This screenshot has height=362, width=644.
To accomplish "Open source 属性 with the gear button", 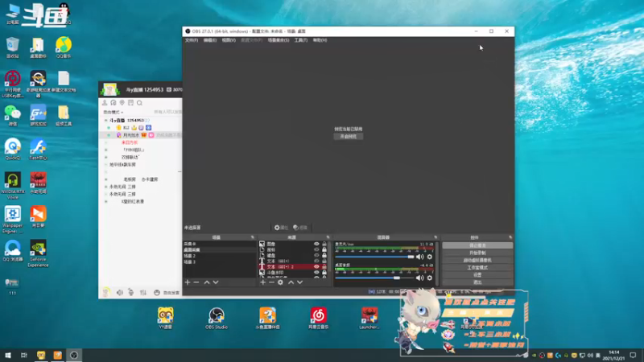I will tap(281, 228).
